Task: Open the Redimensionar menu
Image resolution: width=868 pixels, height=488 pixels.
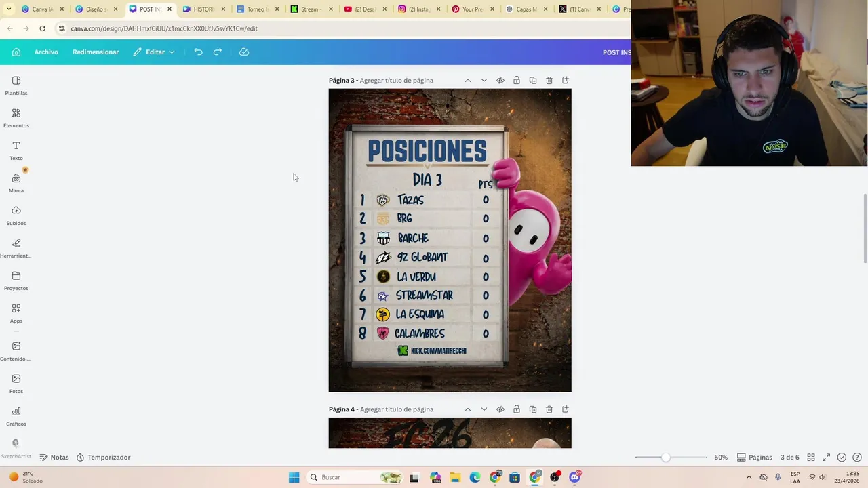Action: tap(96, 52)
